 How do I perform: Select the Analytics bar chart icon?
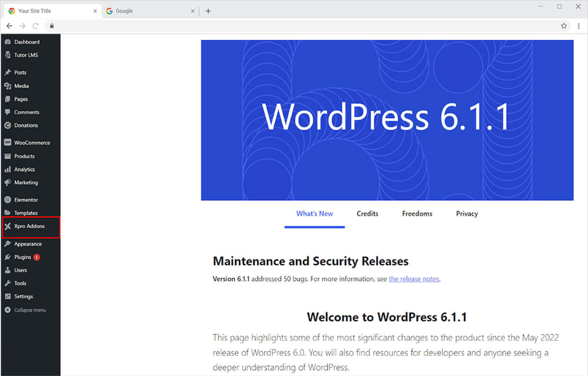coord(7,169)
